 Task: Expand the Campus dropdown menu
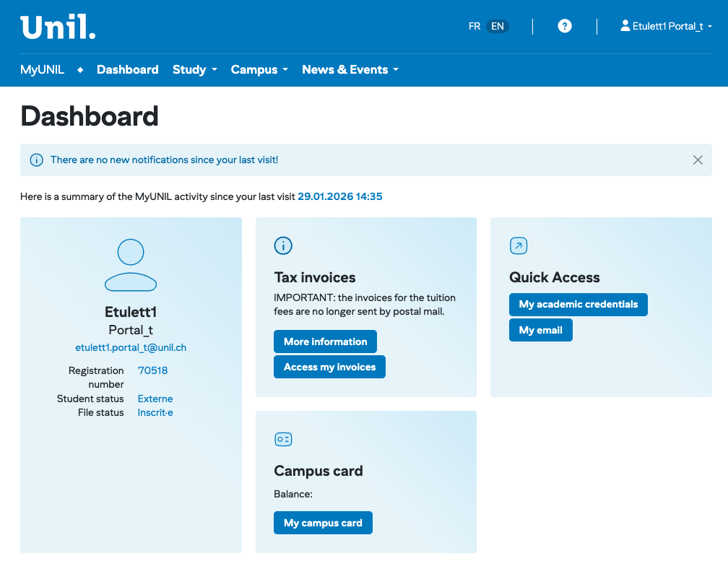click(259, 70)
